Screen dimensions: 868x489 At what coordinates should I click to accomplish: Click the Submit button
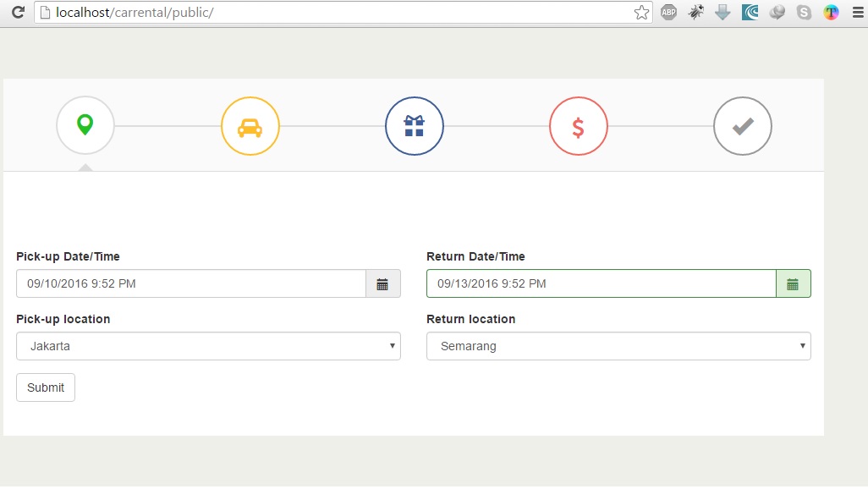click(46, 387)
